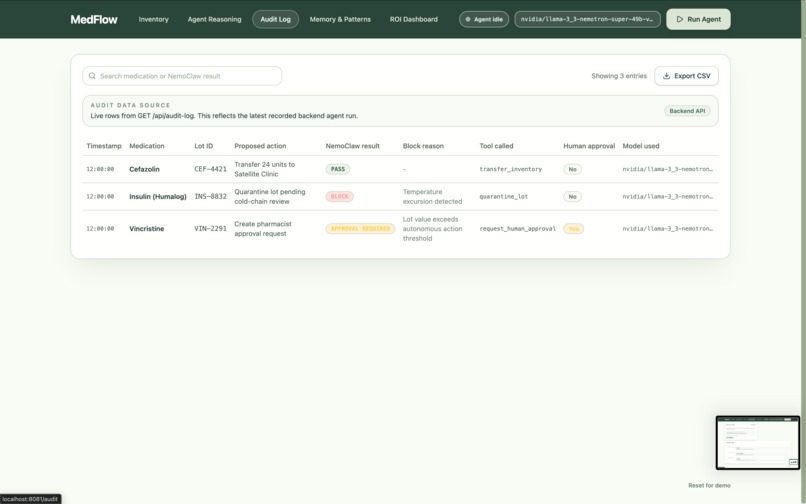806x504 pixels.
Task: Click the Proposed action column header
Action: 260,146
